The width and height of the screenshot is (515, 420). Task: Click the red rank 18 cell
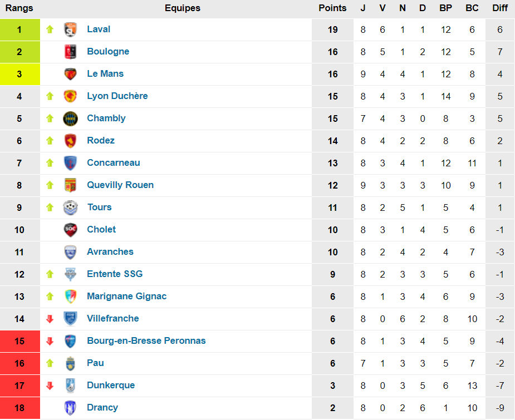[x=19, y=408]
